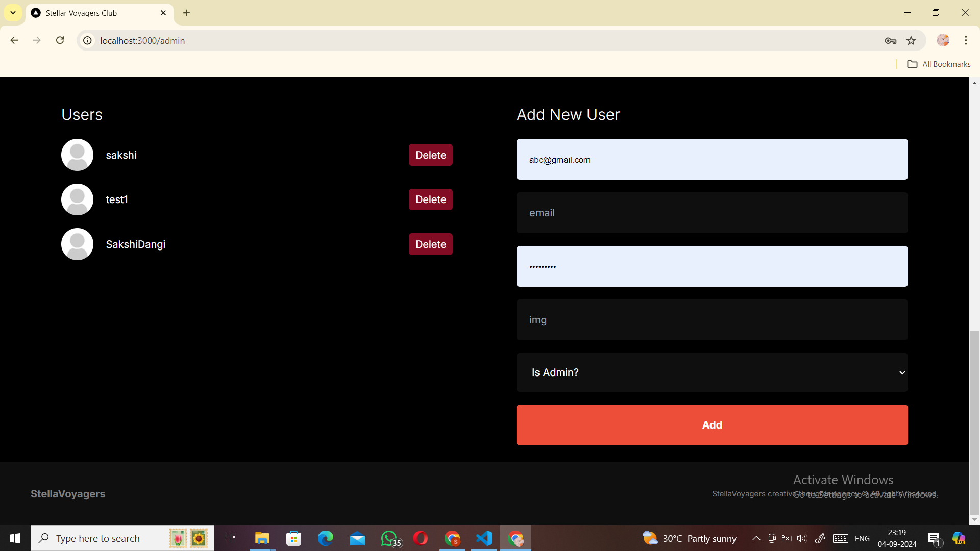
Task: Click sakshi's user avatar
Action: coord(77,155)
